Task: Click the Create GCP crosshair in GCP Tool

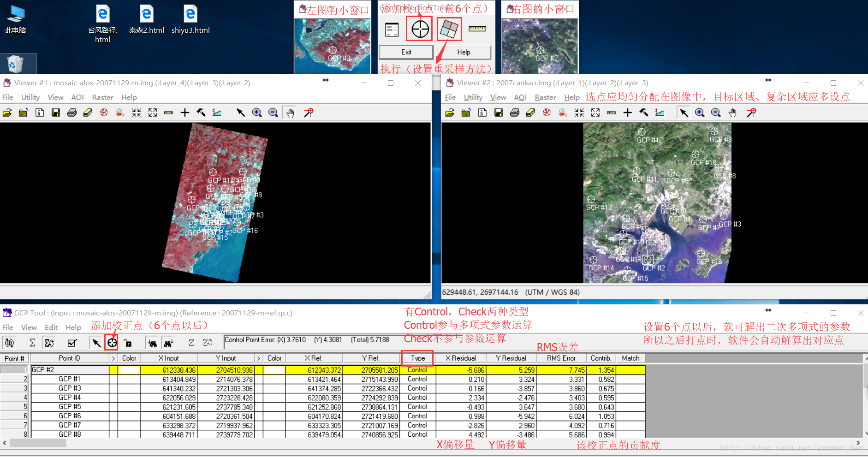Action: pyautogui.click(x=112, y=343)
